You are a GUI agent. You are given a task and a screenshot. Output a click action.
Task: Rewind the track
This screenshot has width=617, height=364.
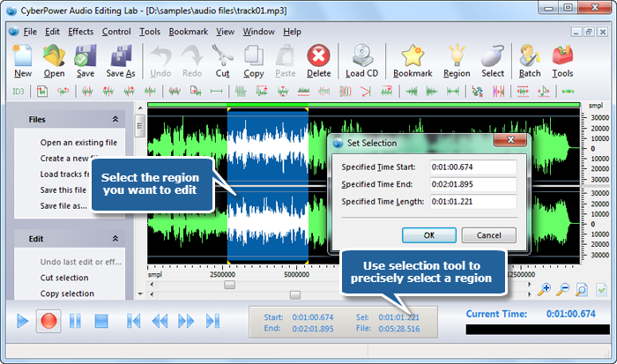[160, 321]
